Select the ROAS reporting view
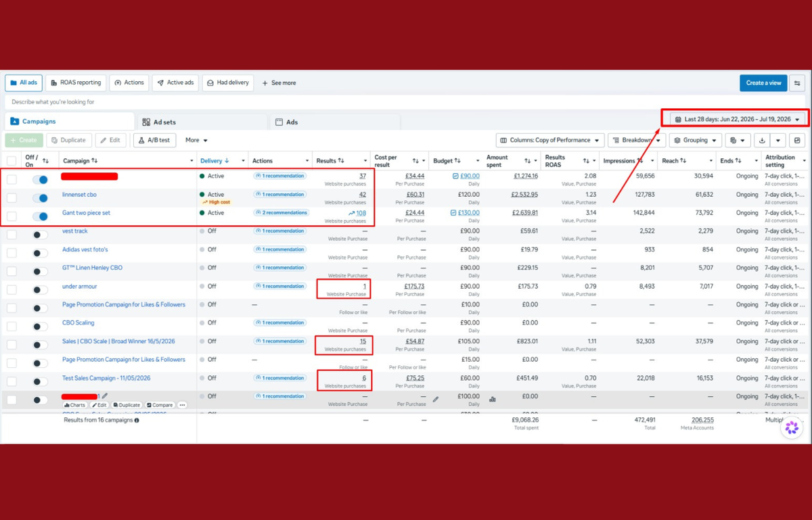The image size is (812, 520). [76, 82]
